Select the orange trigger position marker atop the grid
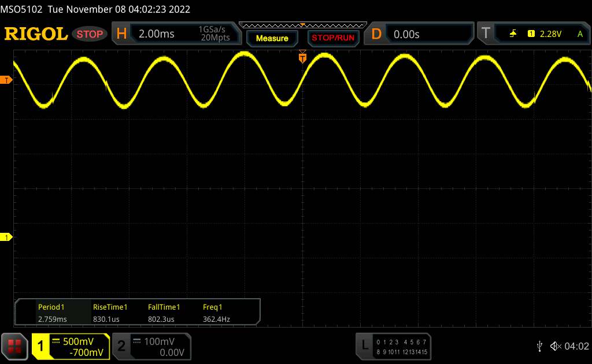Image resolution: width=592 pixels, height=364 pixels. coord(302,57)
